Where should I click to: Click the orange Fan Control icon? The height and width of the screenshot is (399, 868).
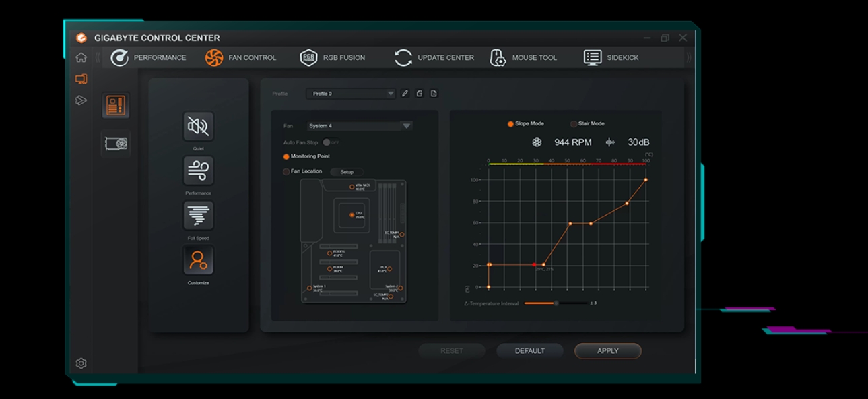(214, 57)
